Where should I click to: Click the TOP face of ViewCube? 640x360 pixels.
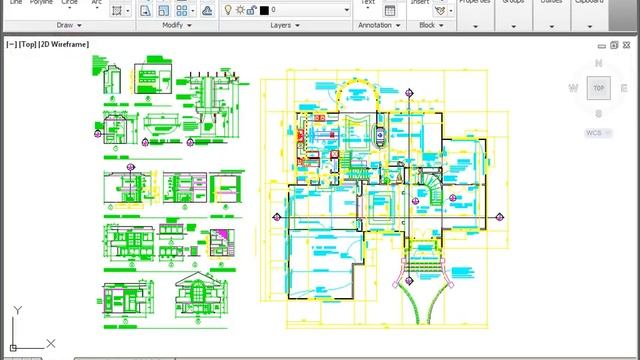598,88
